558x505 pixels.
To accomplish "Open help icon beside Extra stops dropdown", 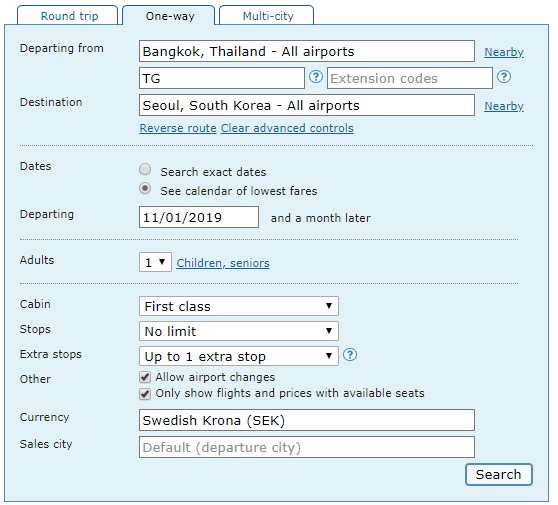I will coord(350,355).
